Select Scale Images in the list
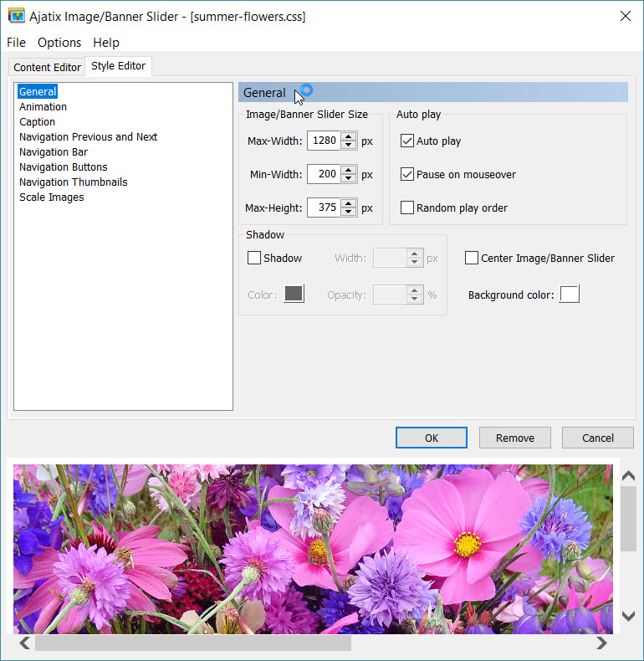This screenshot has height=661, width=644. point(51,197)
